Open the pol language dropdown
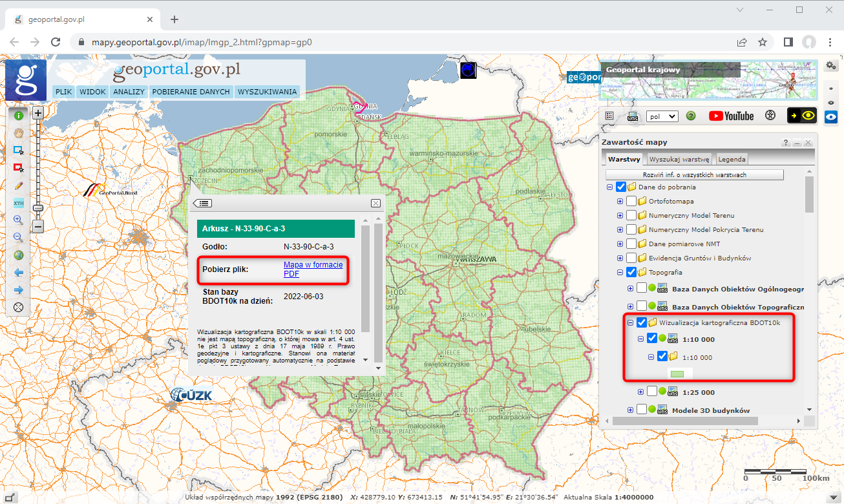The image size is (844, 504). (662, 116)
